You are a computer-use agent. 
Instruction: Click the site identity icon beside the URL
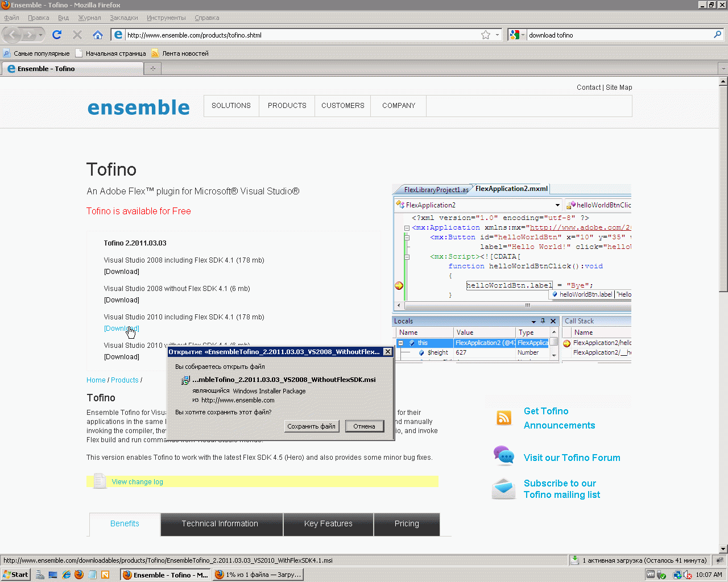[x=118, y=35]
